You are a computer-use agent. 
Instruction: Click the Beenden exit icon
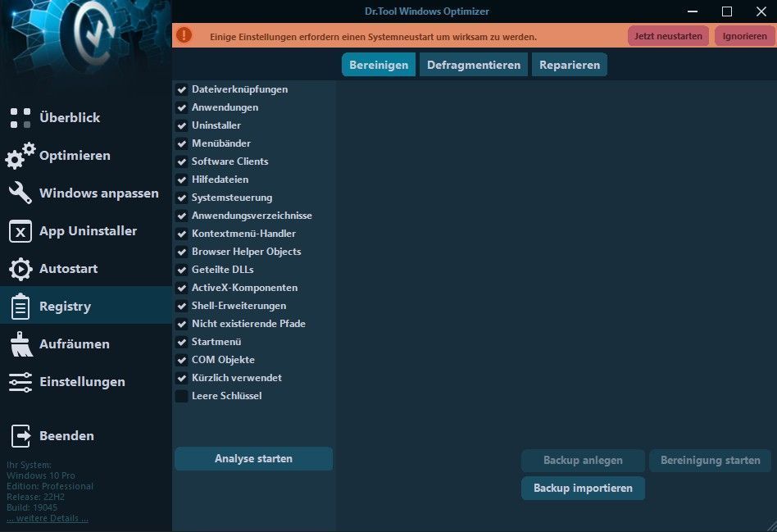click(20, 436)
